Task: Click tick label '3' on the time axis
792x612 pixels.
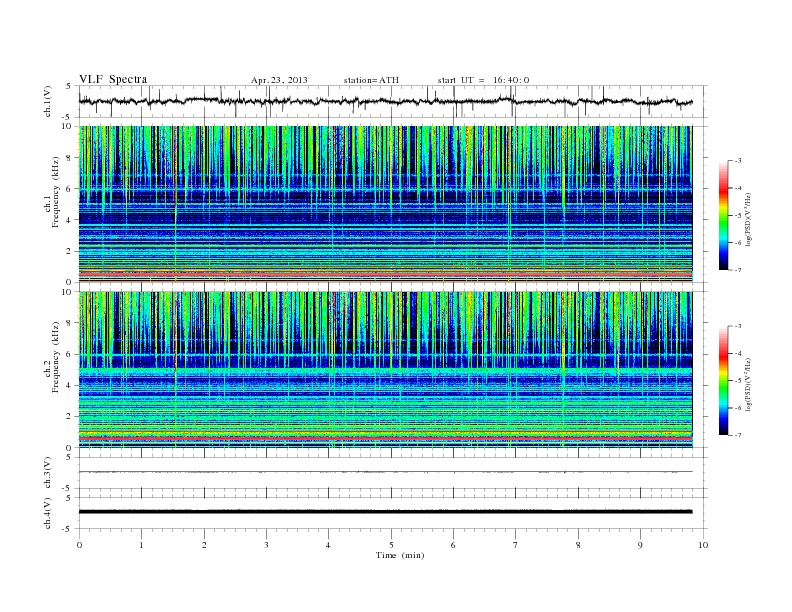Action: click(x=266, y=545)
